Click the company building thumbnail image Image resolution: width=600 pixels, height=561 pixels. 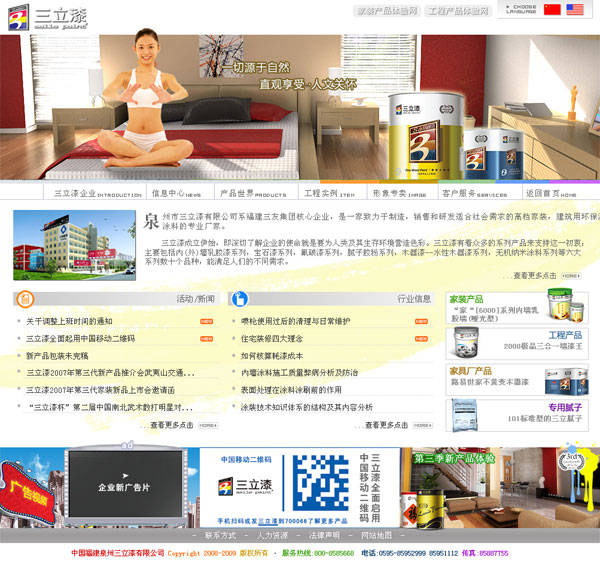click(74, 245)
